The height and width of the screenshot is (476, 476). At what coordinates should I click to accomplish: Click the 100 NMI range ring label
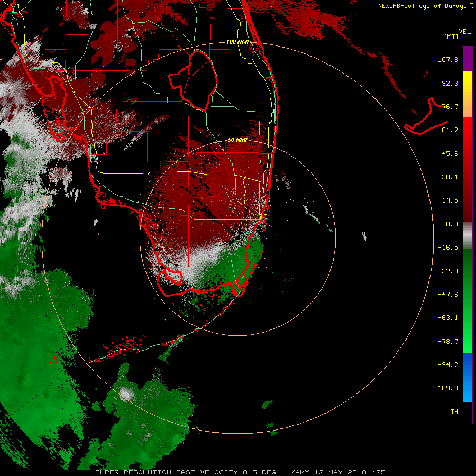237,42
